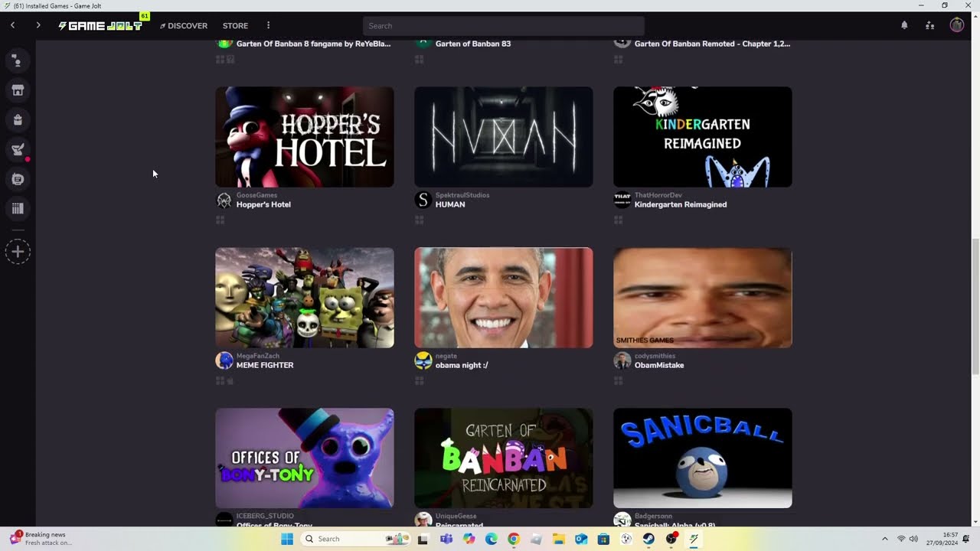Image resolution: width=980 pixels, height=551 pixels.
Task: Open the ObamMistake title link
Action: 659,366
